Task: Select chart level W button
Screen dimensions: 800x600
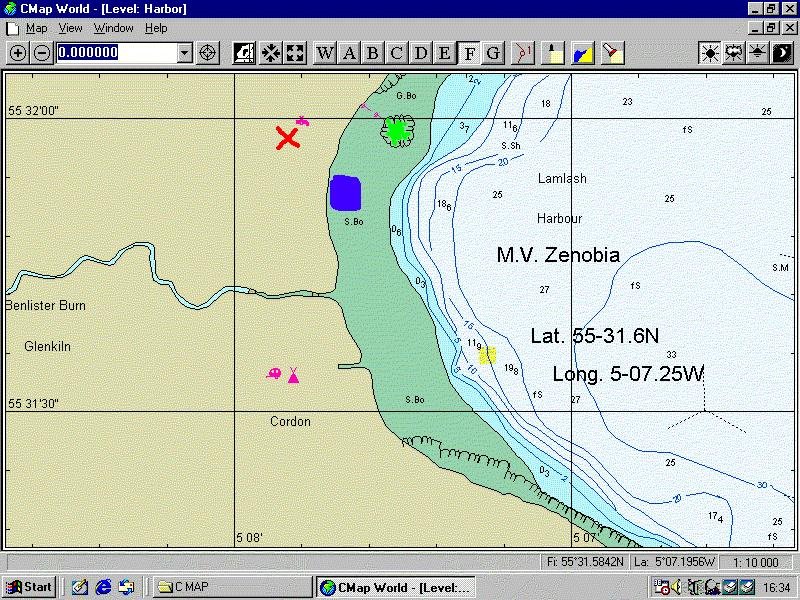Action: click(x=325, y=53)
